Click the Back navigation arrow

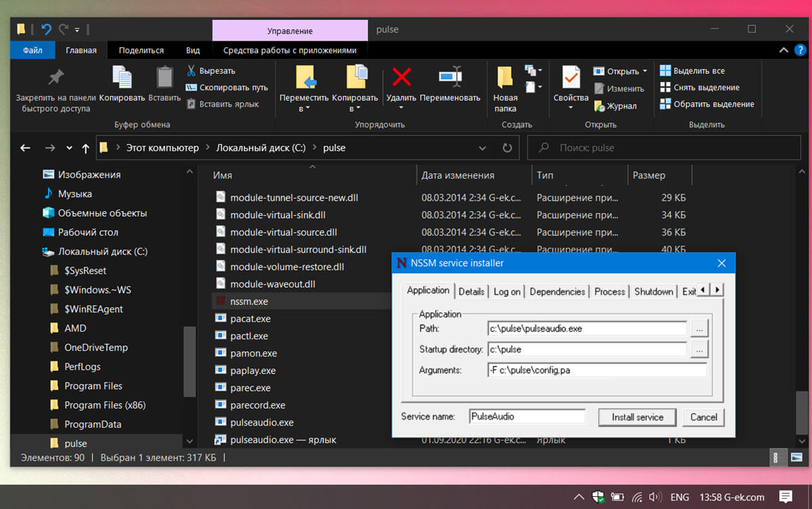(x=25, y=148)
